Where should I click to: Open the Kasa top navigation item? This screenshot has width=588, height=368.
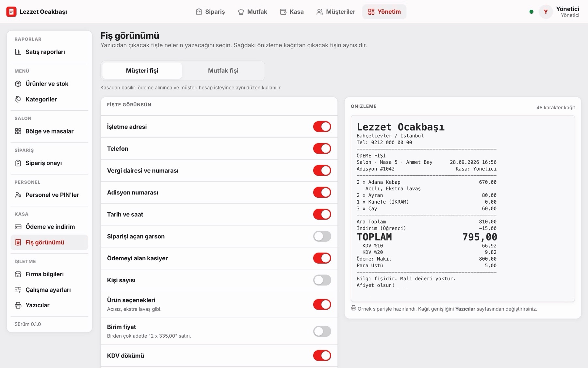point(292,12)
